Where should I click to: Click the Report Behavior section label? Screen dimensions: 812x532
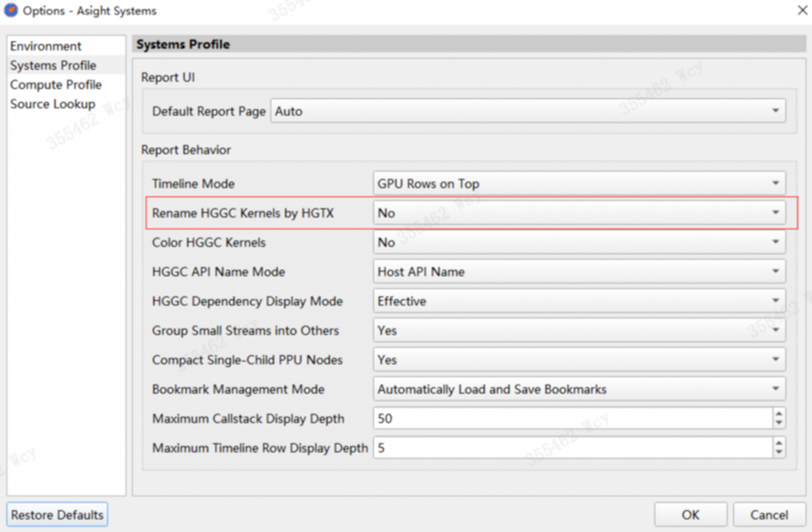pos(186,150)
